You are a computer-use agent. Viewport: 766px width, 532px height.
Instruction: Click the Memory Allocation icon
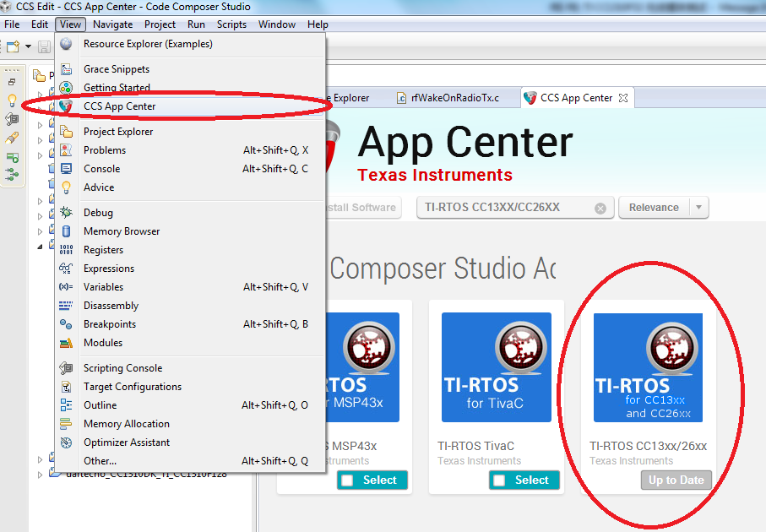(66, 424)
